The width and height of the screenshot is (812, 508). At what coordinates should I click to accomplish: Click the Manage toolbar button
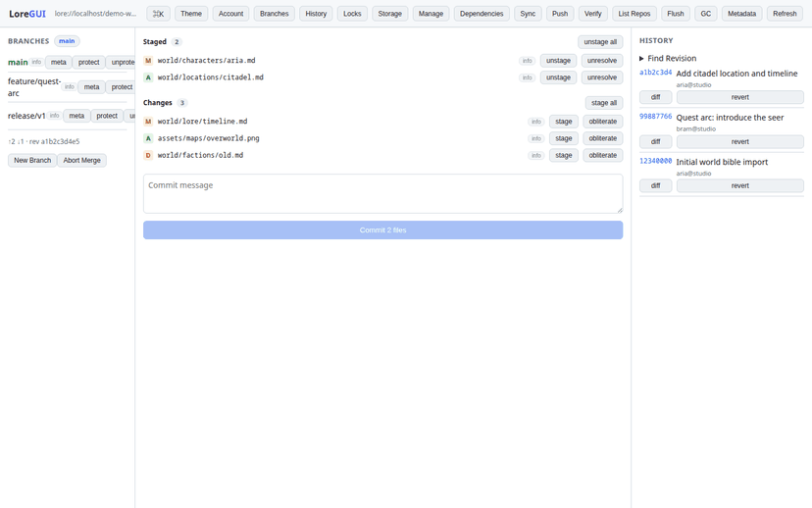pos(431,14)
